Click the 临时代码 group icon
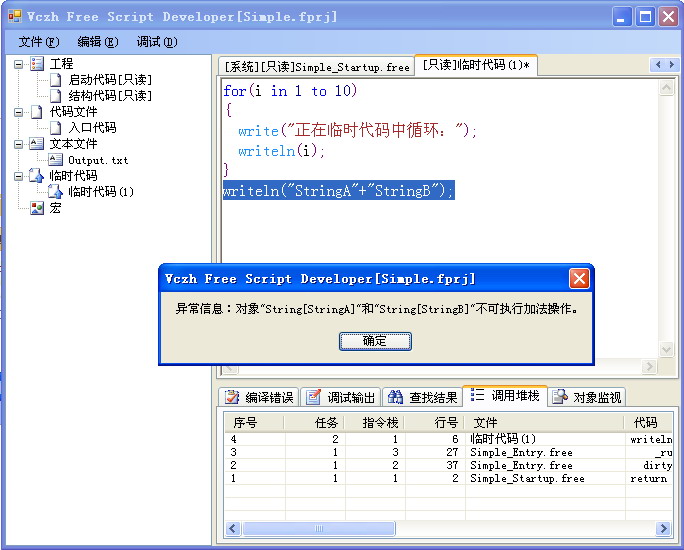This screenshot has height=550, width=684. (37, 175)
